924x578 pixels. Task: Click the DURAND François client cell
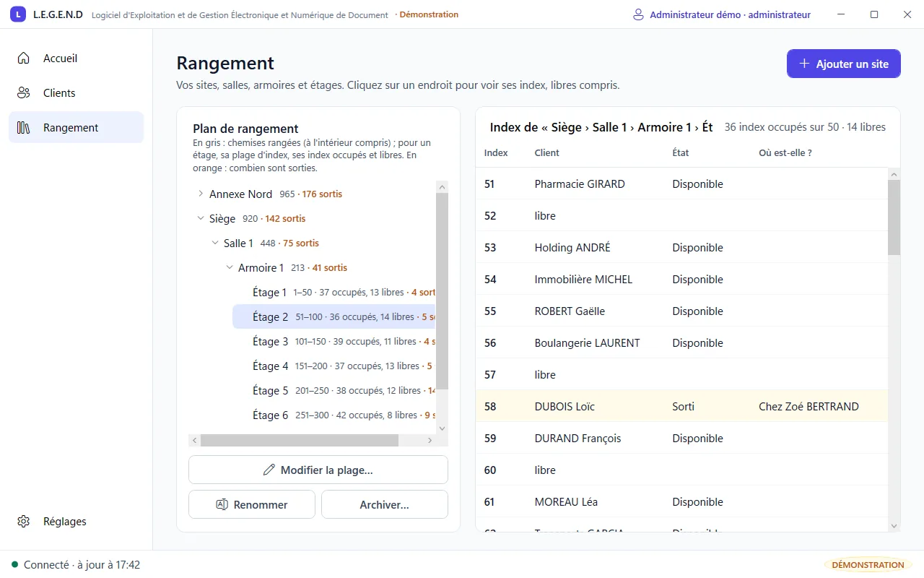click(577, 438)
